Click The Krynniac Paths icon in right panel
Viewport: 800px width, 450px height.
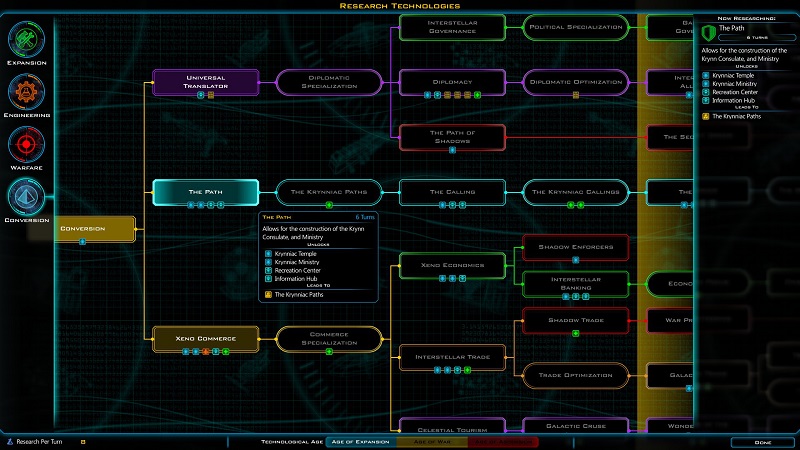pos(706,116)
